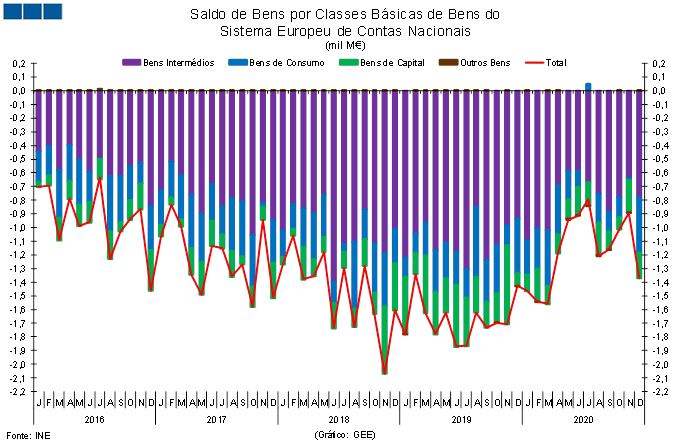Viewport: 680px width, 446px height.
Task: Click the right axis value -1,0
Action: 659,227
